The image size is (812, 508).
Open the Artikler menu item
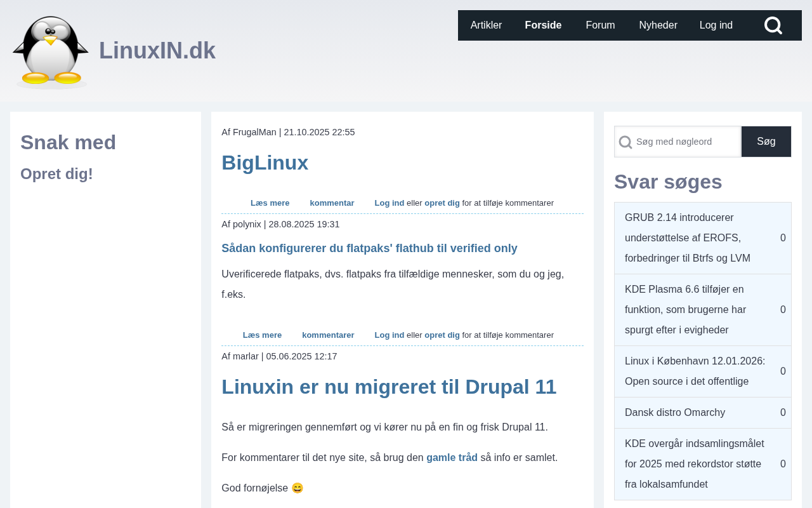tap(486, 25)
